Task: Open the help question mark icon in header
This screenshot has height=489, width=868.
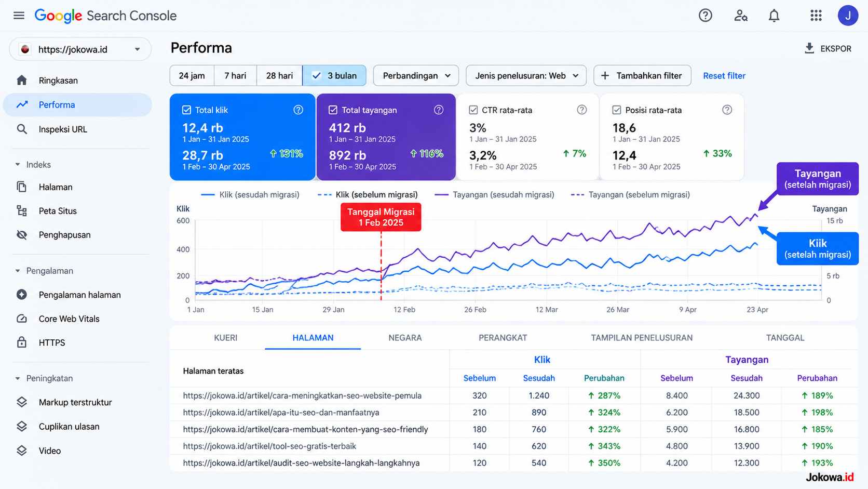Action: [x=705, y=16]
